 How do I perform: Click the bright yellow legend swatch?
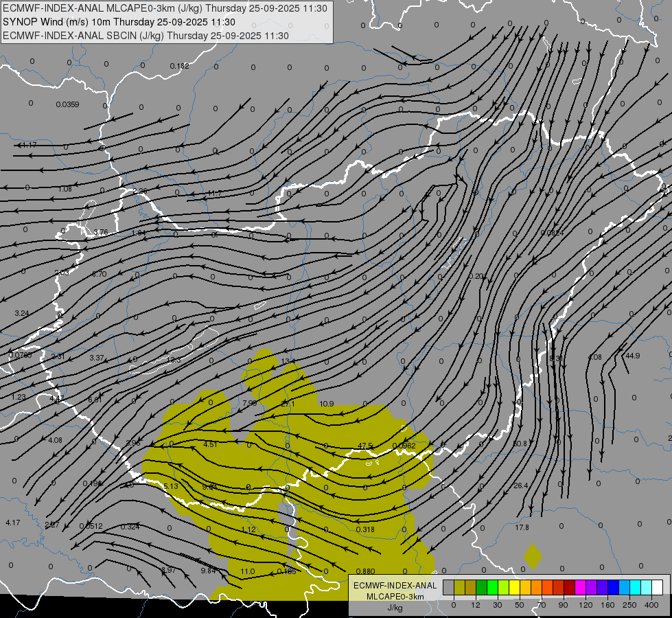click(x=514, y=588)
